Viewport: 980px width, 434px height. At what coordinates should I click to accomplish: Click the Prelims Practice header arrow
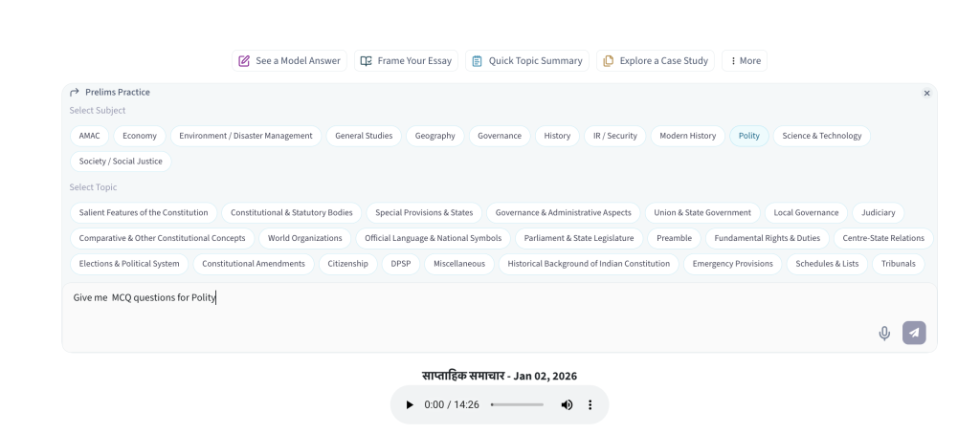pyautogui.click(x=75, y=93)
